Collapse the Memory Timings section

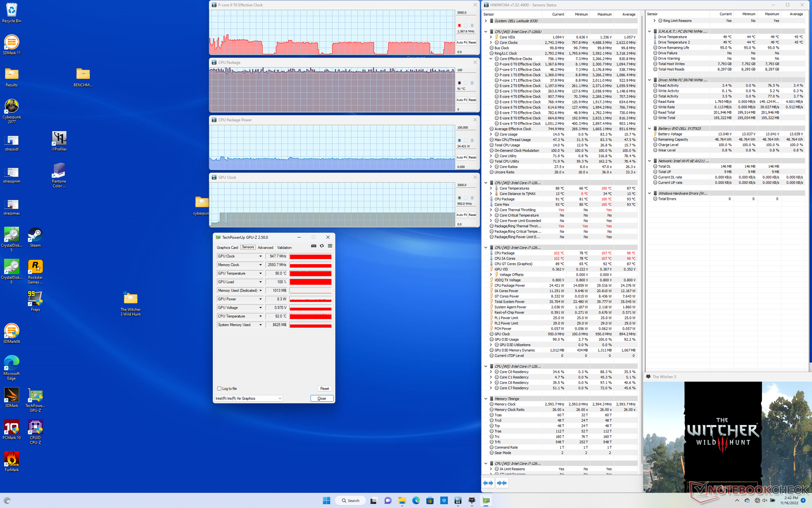(x=486, y=399)
